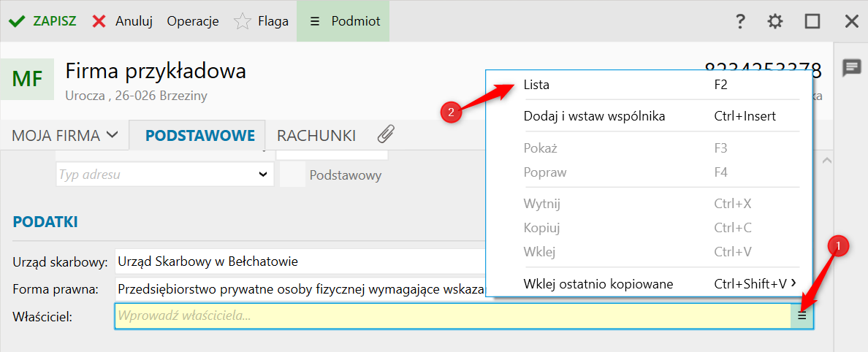Click the ZAPISZ save button label
The width and height of the screenshot is (868, 352).
[x=54, y=22]
